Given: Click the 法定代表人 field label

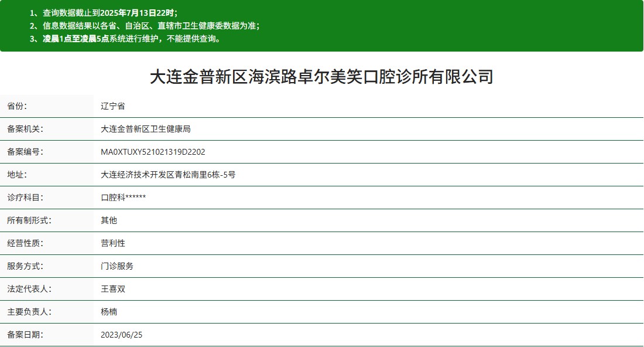Looking at the screenshot, I should click(29, 289).
